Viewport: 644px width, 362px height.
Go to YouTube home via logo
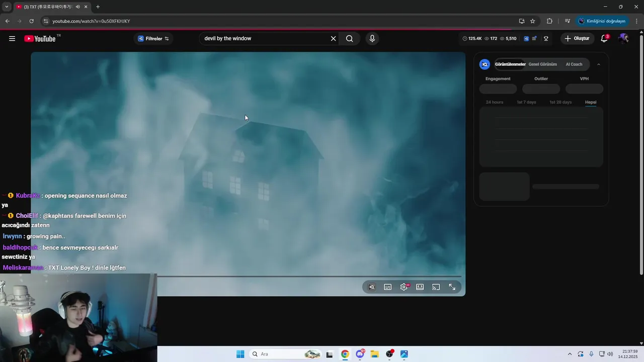pyautogui.click(x=40, y=39)
